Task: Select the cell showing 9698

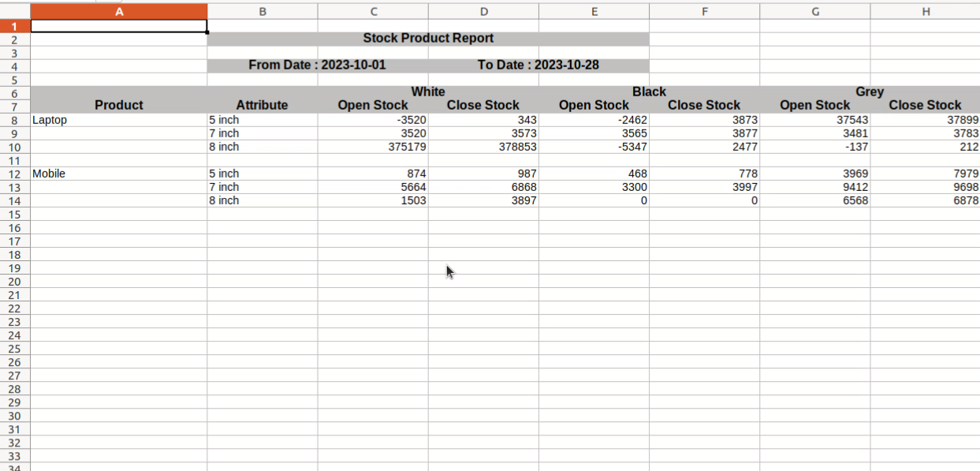Action: (x=925, y=187)
